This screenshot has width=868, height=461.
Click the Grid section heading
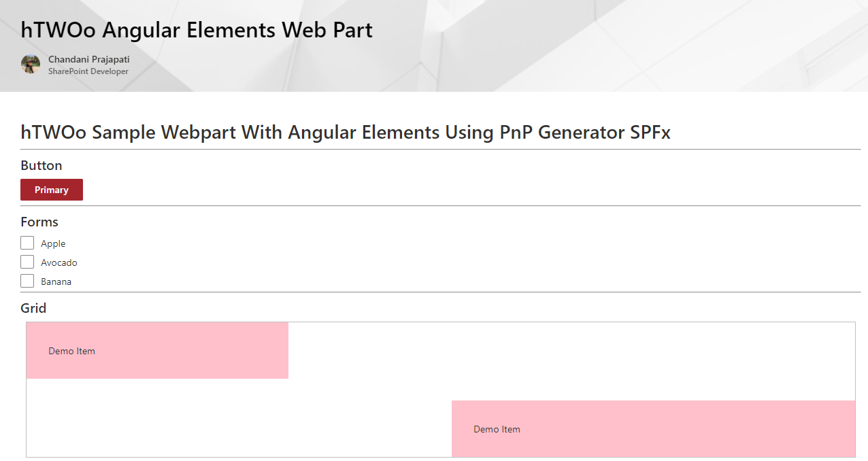33,308
